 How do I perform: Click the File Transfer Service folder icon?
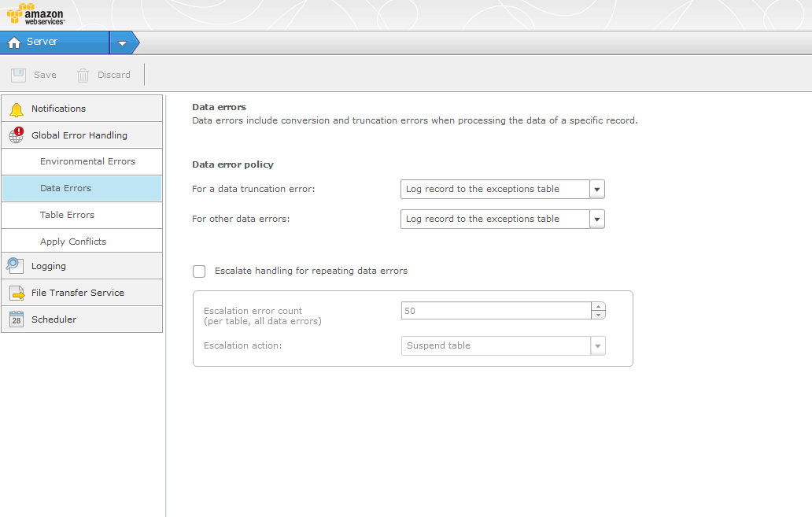point(17,293)
